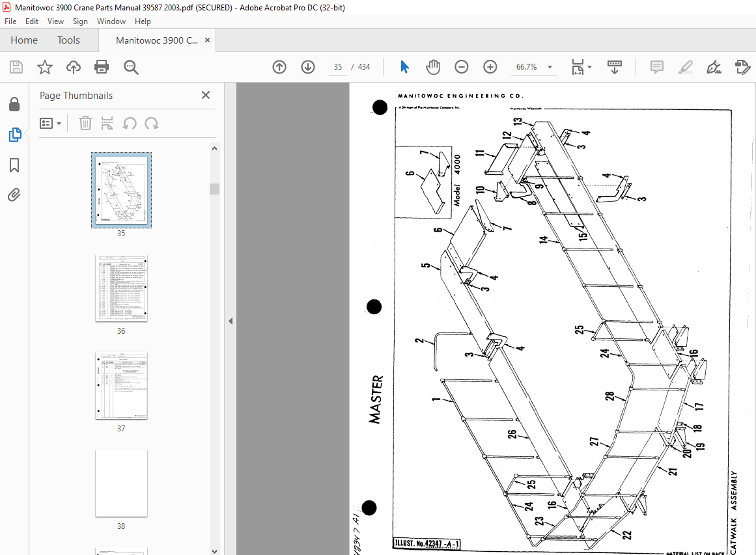Select page 37 thumbnail
This screenshot has height=555, width=756.
tap(121, 385)
